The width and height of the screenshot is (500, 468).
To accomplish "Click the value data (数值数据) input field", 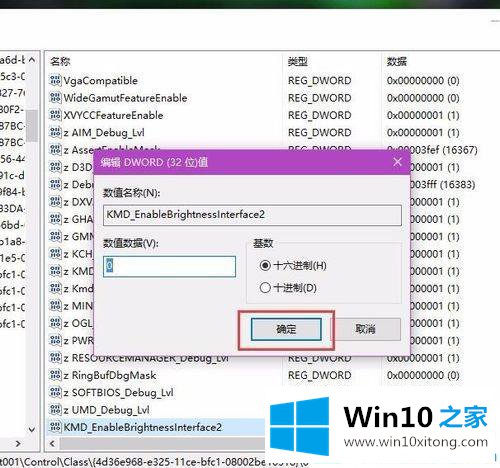I will [x=169, y=266].
